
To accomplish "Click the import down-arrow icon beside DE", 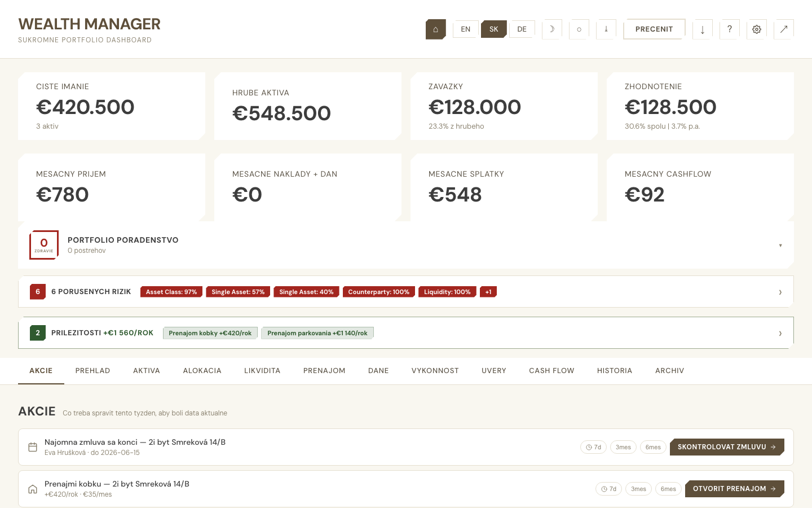I will 606,29.
